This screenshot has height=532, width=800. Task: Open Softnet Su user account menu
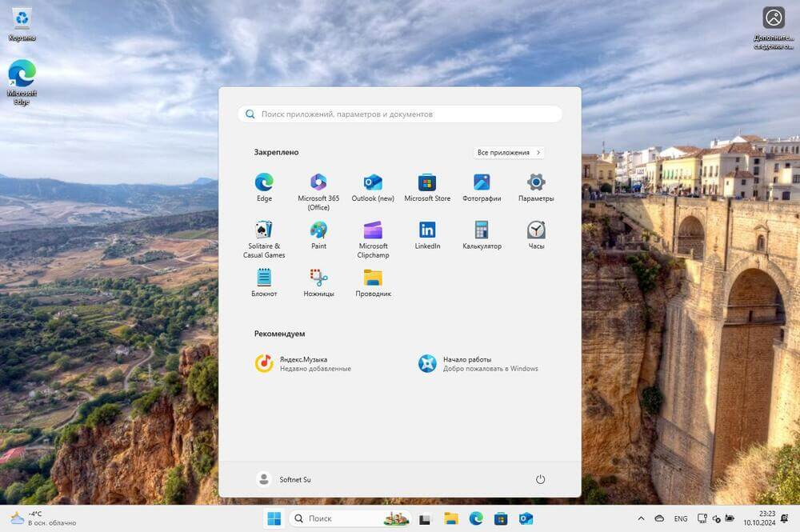coord(283,479)
